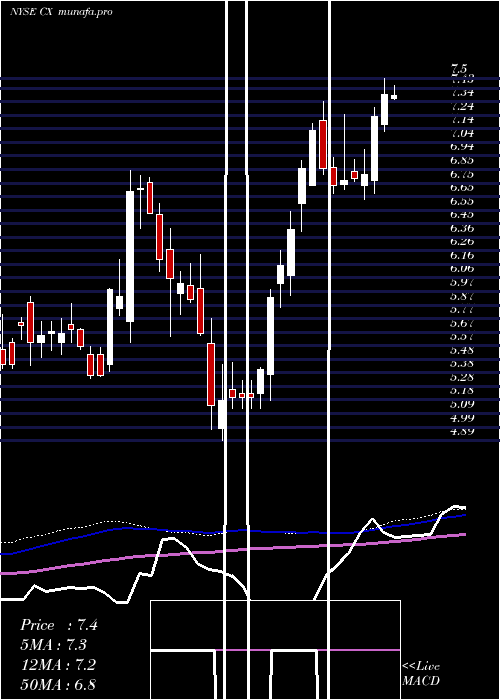This screenshot has width=500, height=700.
Task: Select the '12MA : 7.2' value
Action: pyautogui.click(x=58, y=665)
